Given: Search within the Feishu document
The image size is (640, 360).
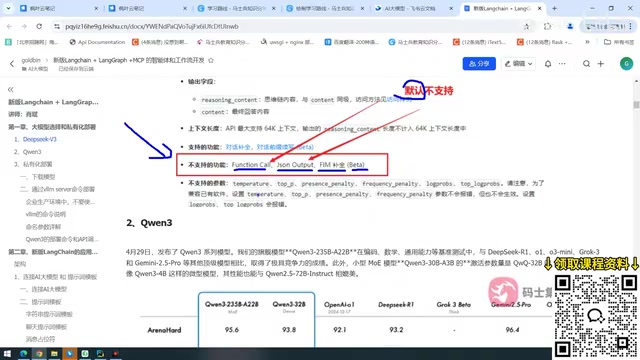Looking at the screenshot, I should tap(586, 64).
